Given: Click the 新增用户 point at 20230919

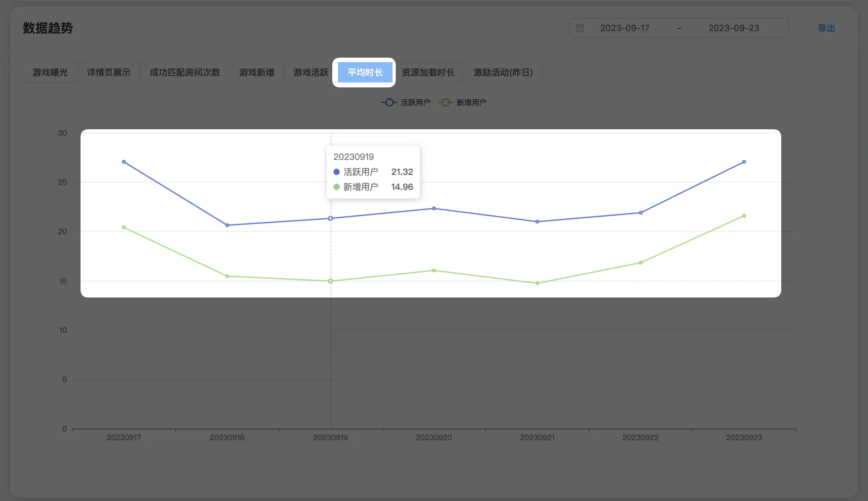Looking at the screenshot, I should pos(330,281).
